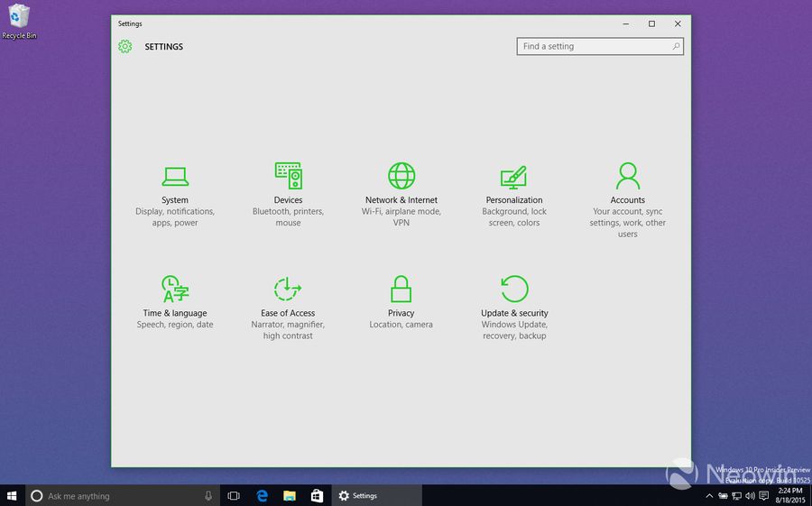The image size is (812, 506).
Task: Open the Action Center notification icon
Action: (764, 496)
